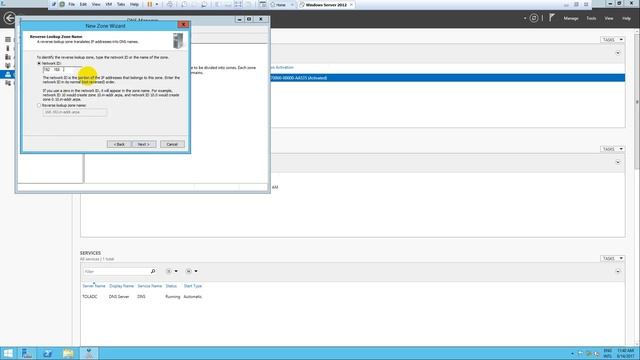Open the Help menu in VMware
This screenshot has width=640, height=360.
click(x=134, y=4)
